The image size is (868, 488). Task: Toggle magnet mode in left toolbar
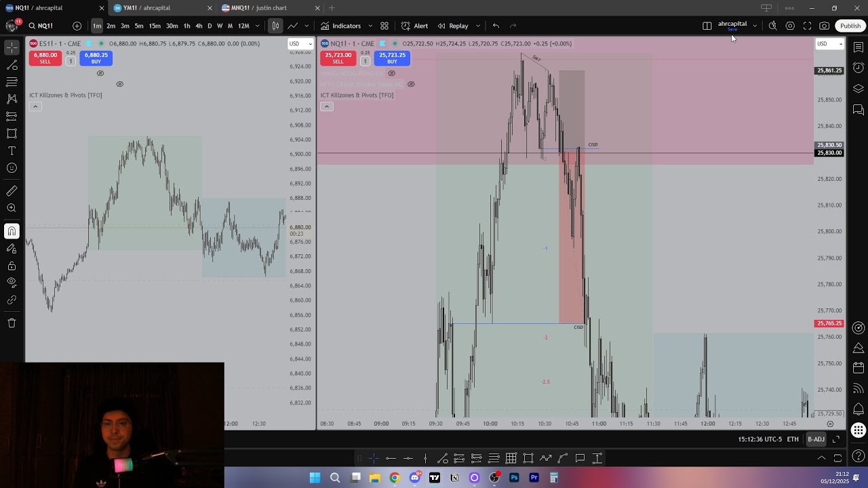[12, 231]
